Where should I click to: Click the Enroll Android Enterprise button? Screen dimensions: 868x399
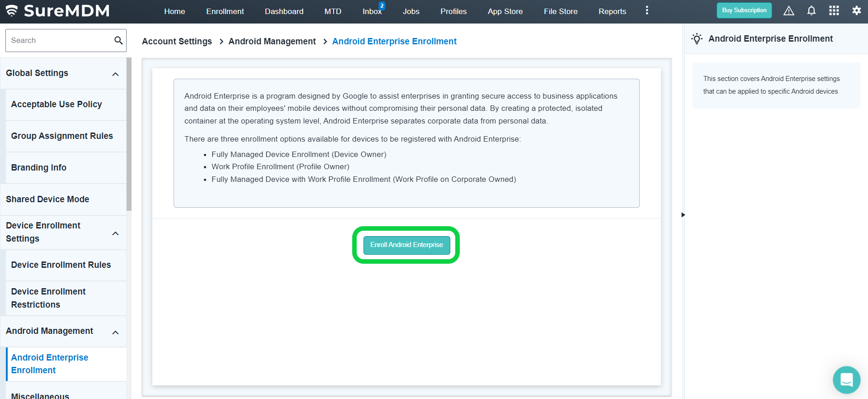(x=406, y=245)
